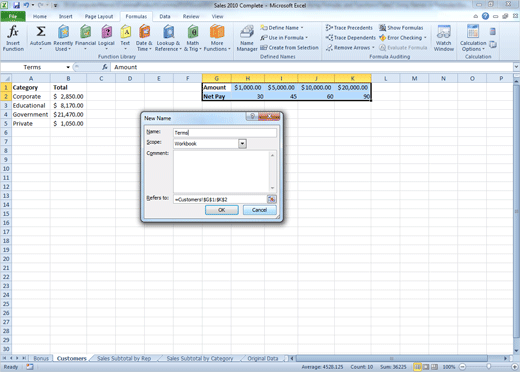
Task: Click Trace Dependents
Action: [x=351, y=38]
